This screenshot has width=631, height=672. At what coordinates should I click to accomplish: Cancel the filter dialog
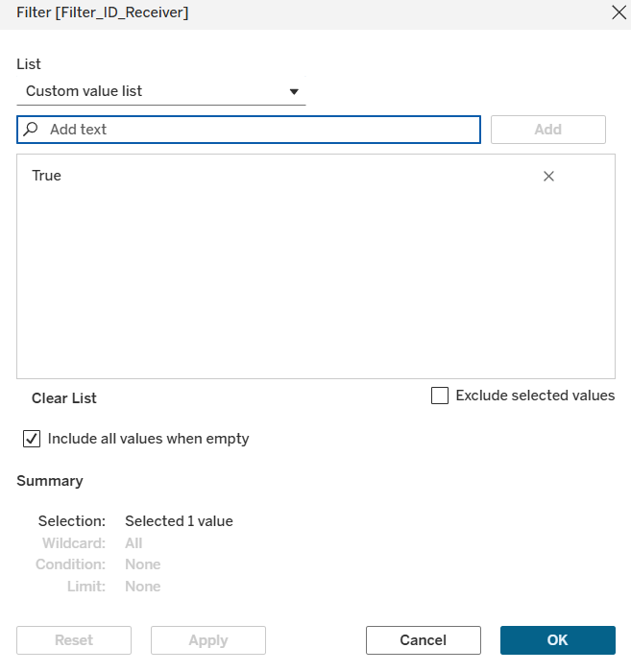tap(424, 640)
